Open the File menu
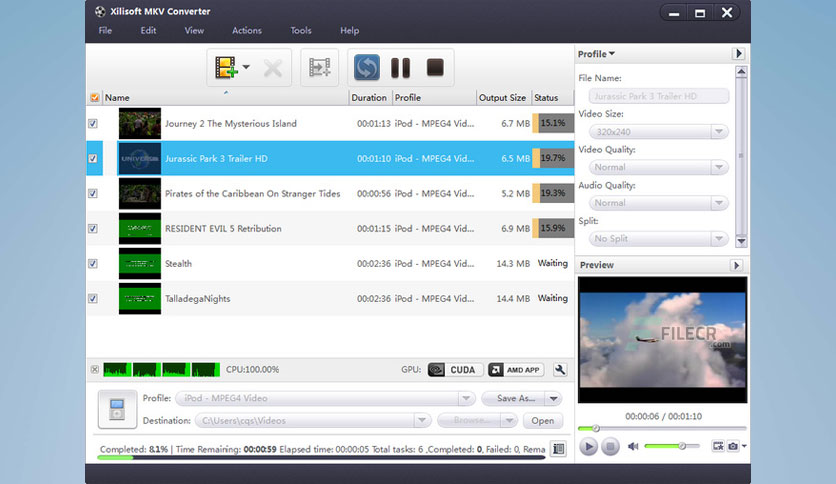 (105, 30)
